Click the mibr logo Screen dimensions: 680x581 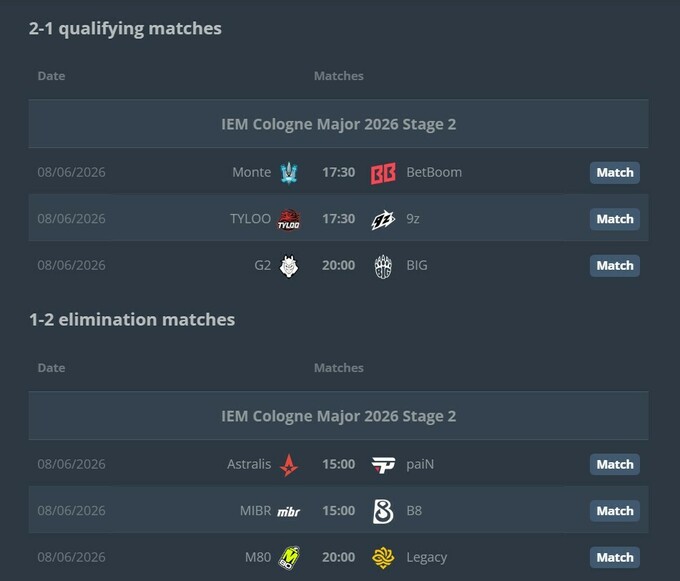[x=288, y=512]
